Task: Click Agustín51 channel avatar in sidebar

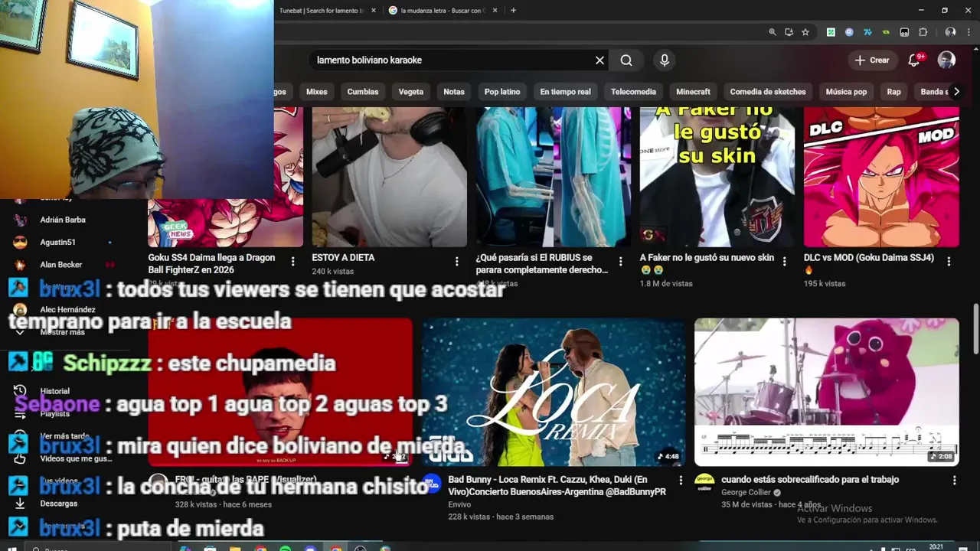Action: click(20, 242)
